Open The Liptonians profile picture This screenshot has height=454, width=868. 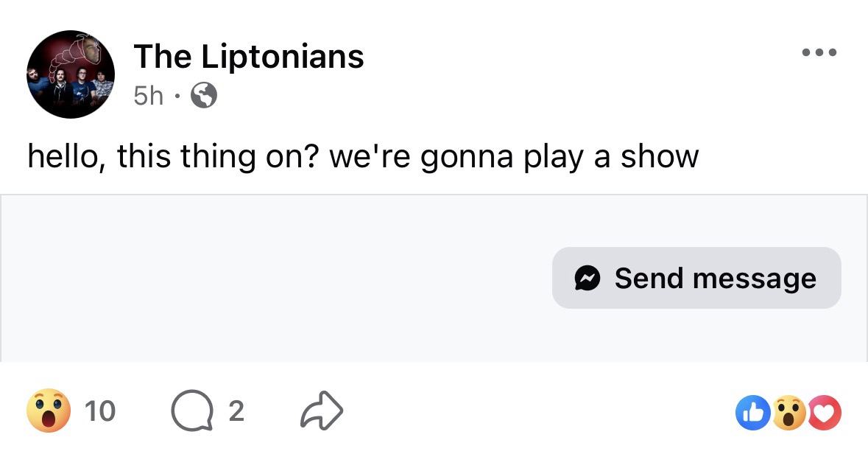(x=71, y=74)
